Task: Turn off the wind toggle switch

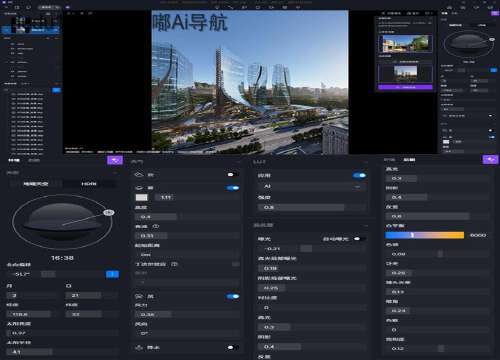Action: [233, 296]
